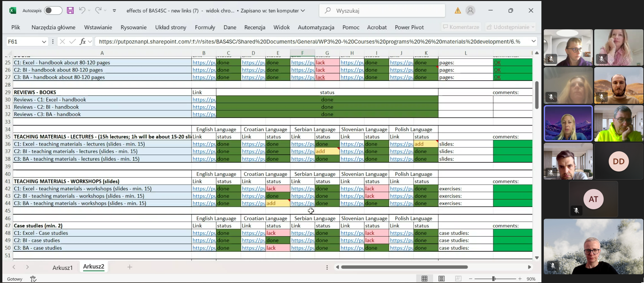Open Croatian link for C3 BA workshops row 44
The image size is (644, 283).
click(253, 203)
